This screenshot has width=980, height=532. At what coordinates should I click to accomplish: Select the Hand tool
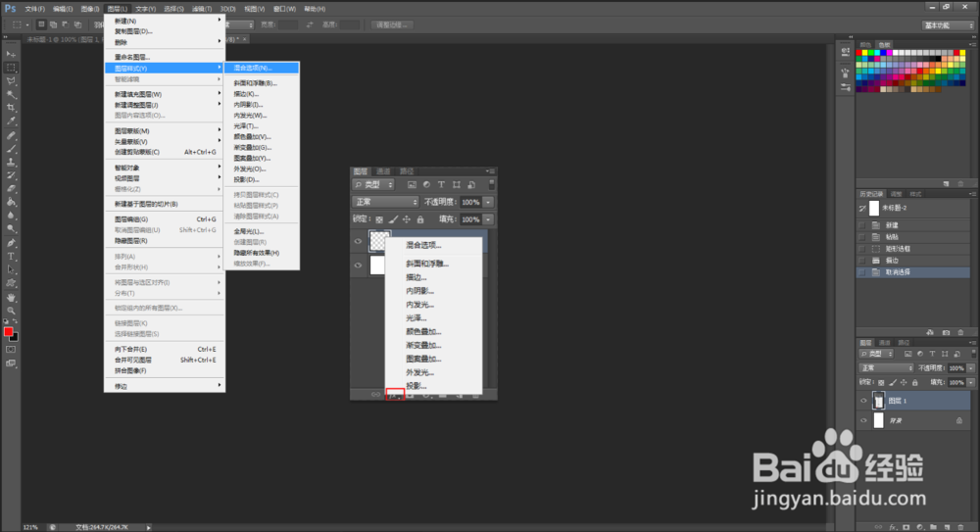tap(11, 298)
